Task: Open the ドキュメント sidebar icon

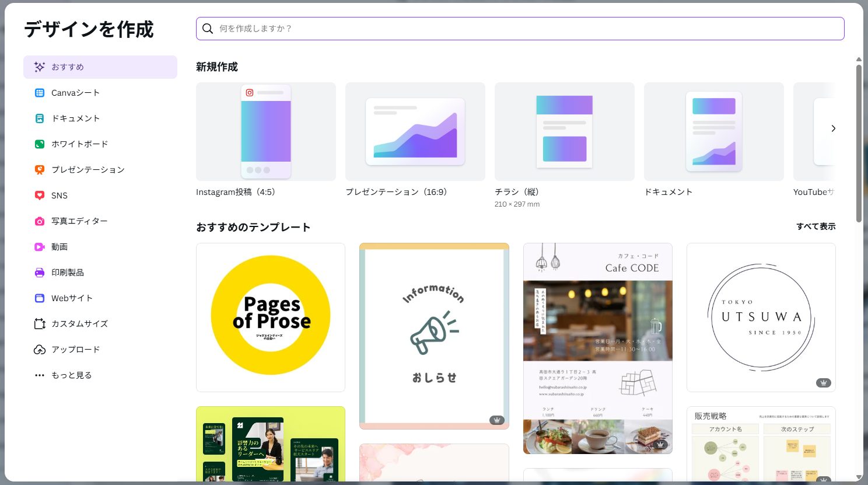Action: 40,118
